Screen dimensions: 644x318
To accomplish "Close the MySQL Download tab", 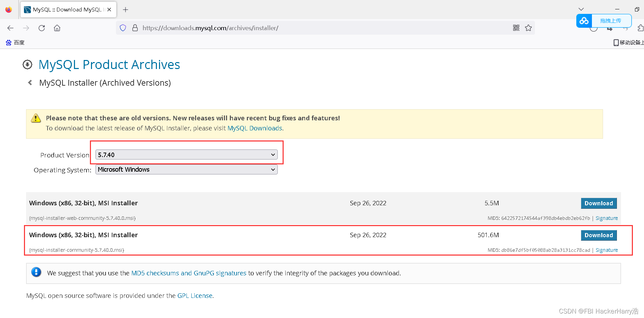I will point(109,10).
